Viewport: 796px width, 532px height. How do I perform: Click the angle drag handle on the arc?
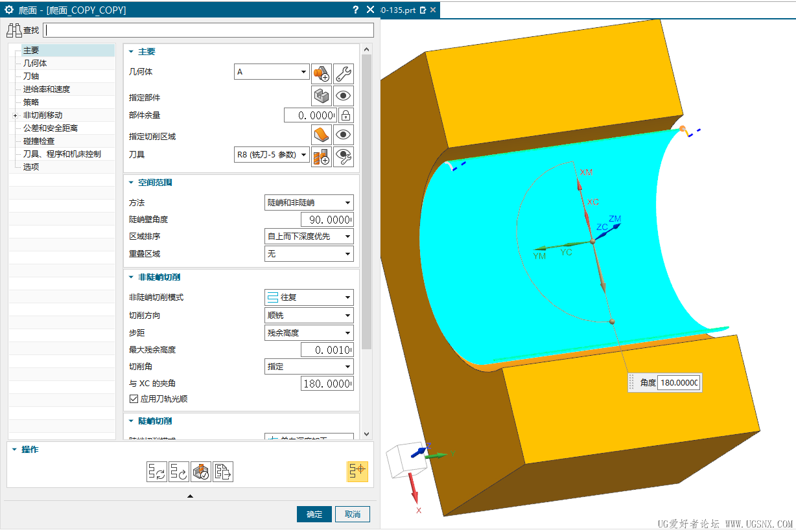612,322
